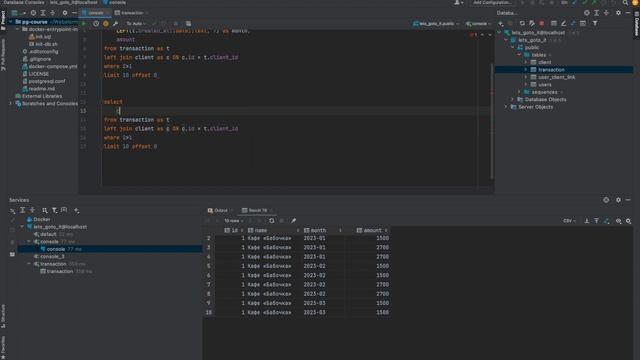Run the query with the green Execute button

click(84, 24)
